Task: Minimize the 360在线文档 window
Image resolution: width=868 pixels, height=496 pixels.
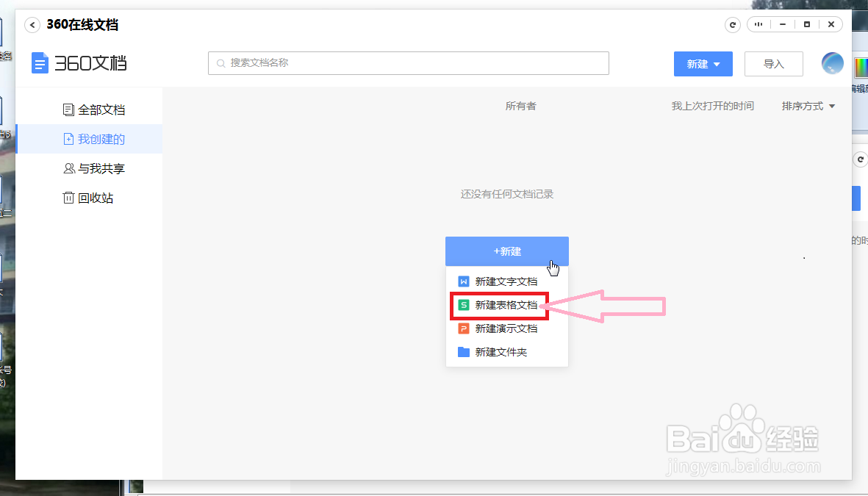Action: tap(783, 24)
